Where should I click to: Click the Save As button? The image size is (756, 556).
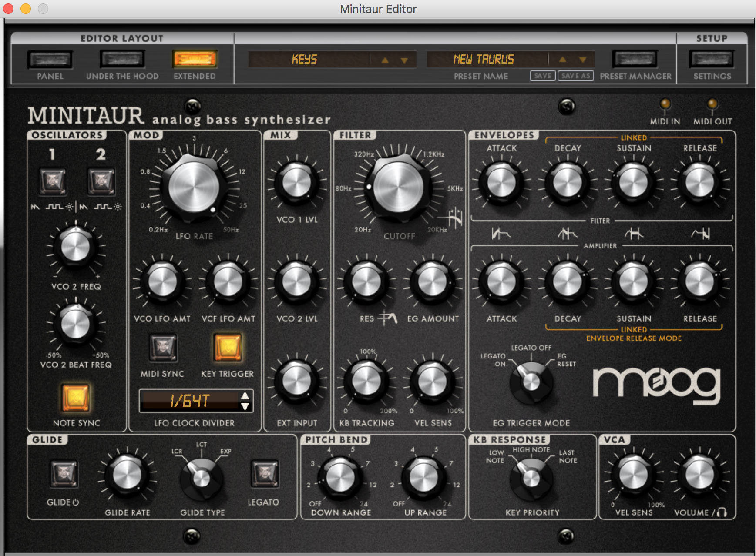coord(575,76)
